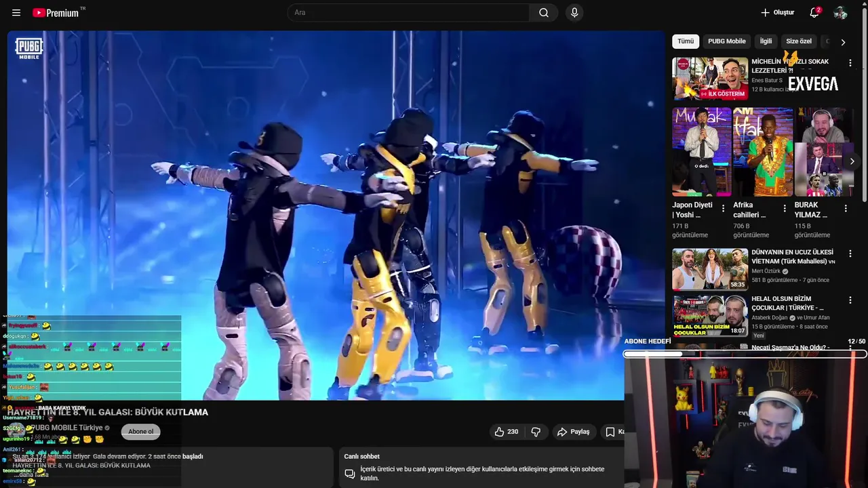Open options for BURAK YILMAZ short
This screenshot has height=488, width=868.
tap(845, 209)
